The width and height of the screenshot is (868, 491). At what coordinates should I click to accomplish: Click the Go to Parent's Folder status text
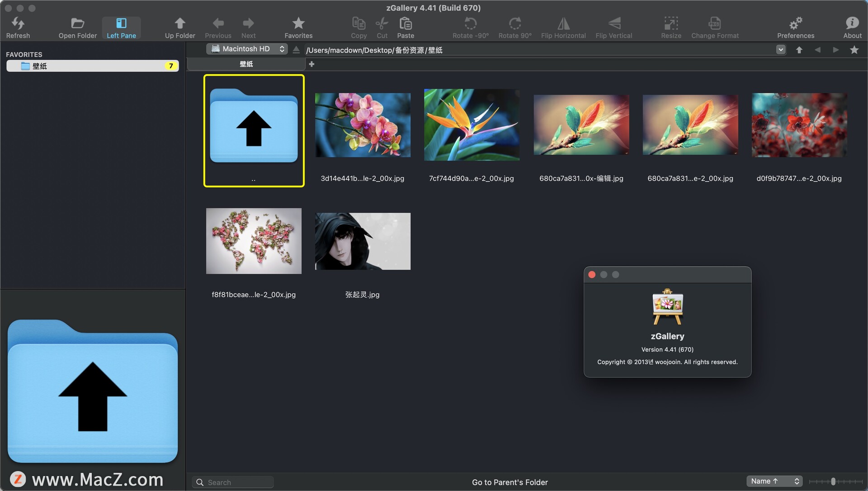509,482
